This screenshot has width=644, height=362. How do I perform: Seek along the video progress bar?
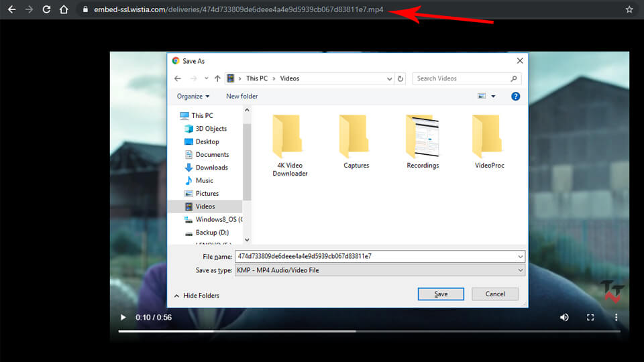click(369, 330)
